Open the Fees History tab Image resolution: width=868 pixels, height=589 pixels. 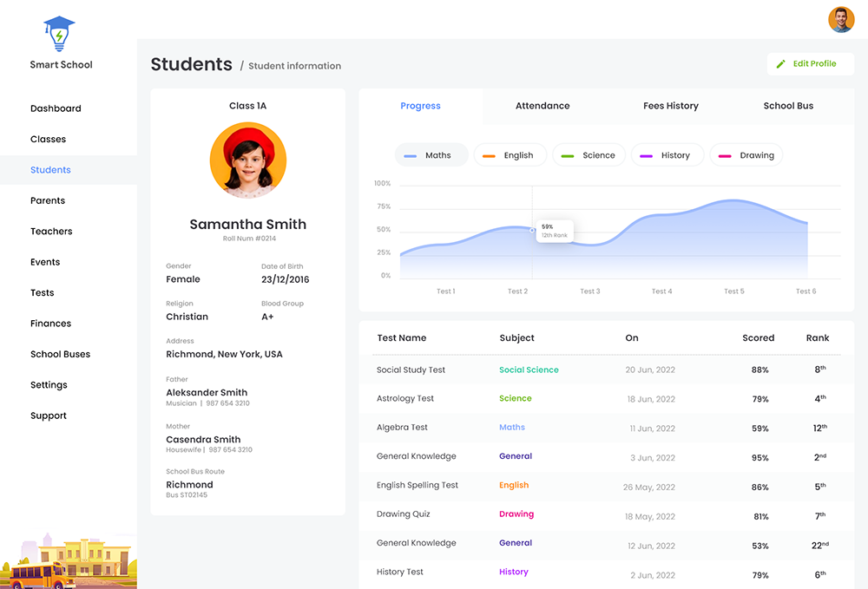point(670,105)
